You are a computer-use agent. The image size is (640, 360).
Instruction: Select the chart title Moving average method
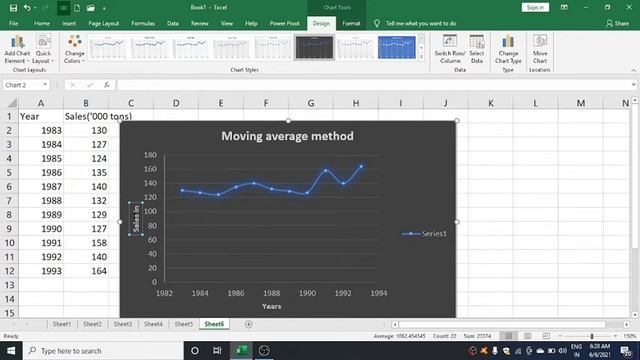pyautogui.click(x=287, y=136)
